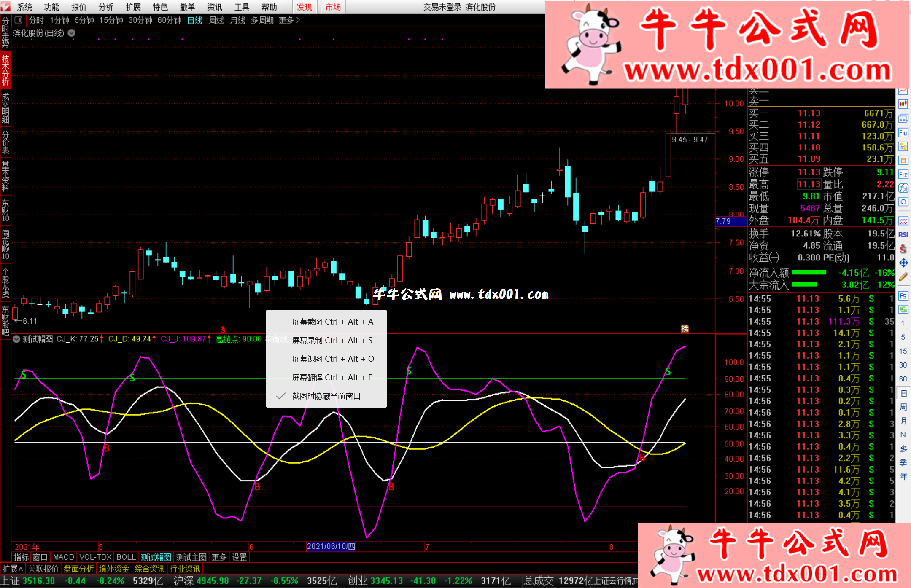
Task: Click the small window icon before 分时
Action: (x=19, y=20)
